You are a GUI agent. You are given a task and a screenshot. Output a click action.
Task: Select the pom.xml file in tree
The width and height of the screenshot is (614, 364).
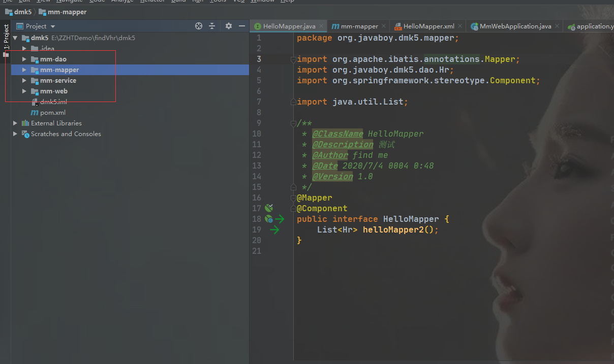coord(130,112)
